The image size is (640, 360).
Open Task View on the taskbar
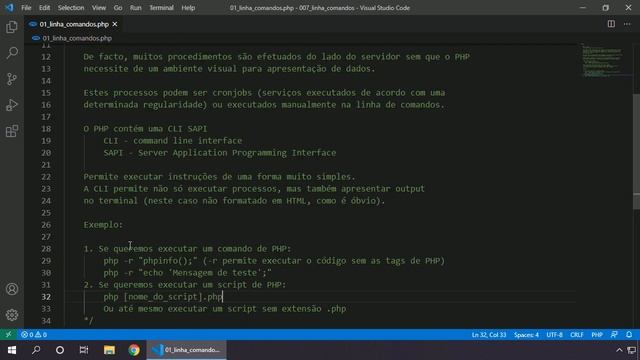click(x=84, y=350)
